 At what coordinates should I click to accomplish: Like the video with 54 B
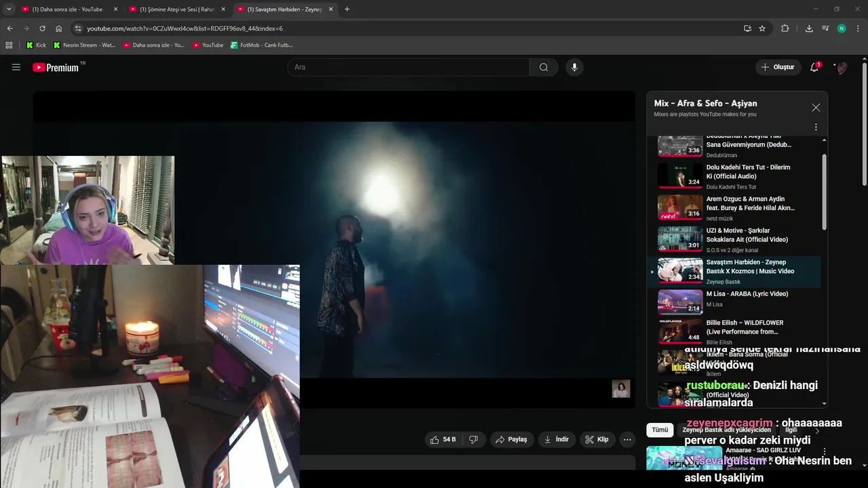coord(443,439)
